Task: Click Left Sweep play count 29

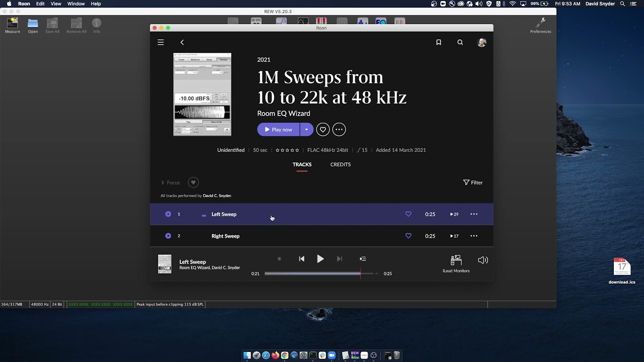Action: pyautogui.click(x=454, y=214)
